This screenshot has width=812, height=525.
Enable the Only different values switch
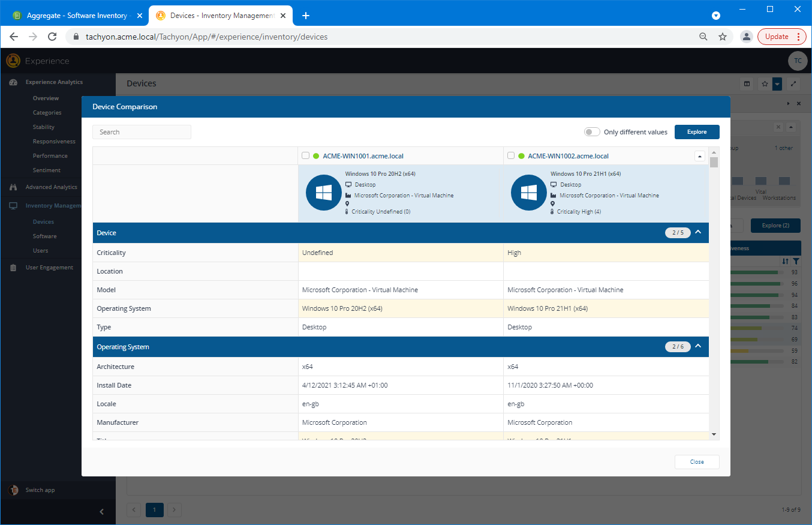point(592,132)
